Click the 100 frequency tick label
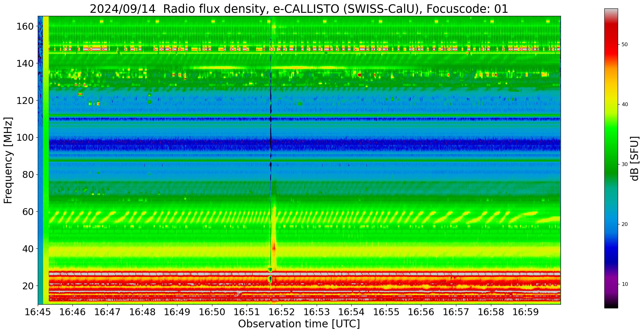 25,138
